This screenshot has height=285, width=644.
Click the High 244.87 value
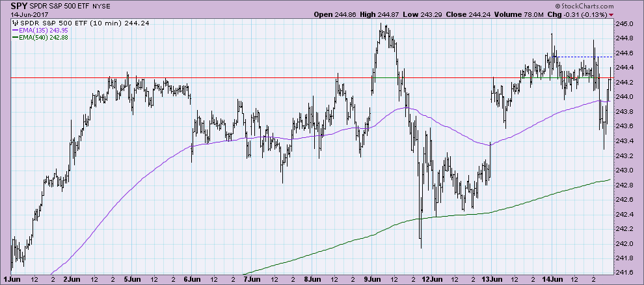pos(390,14)
